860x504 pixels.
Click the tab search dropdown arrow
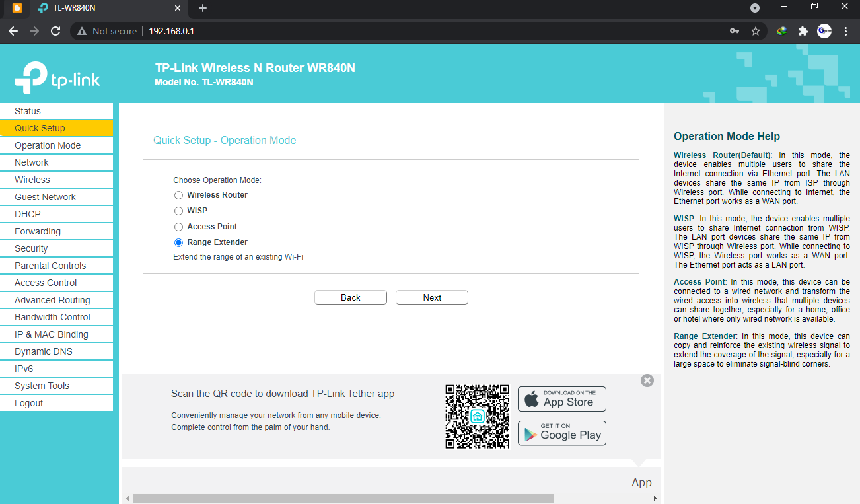[x=755, y=8]
